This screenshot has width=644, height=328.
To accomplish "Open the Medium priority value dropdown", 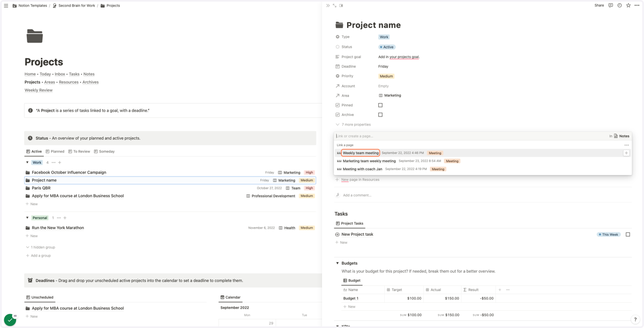I will coord(386,76).
